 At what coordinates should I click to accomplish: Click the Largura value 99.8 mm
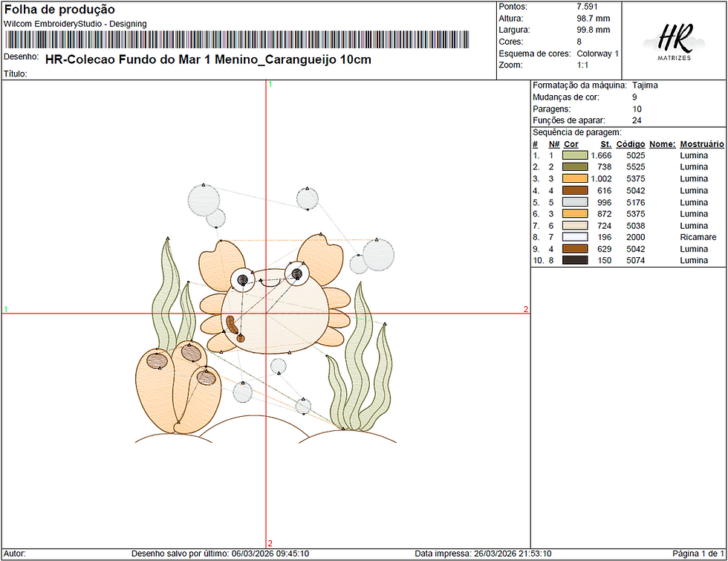coord(593,30)
